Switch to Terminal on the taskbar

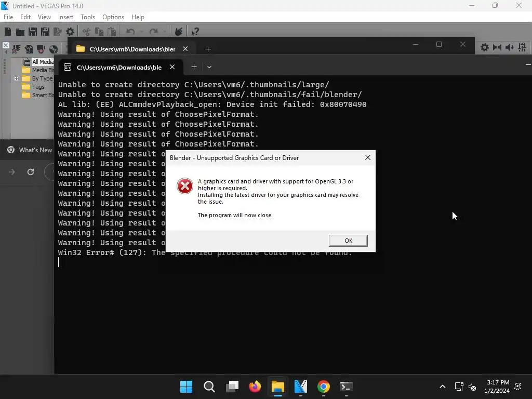pyautogui.click(x=347, y=387)
